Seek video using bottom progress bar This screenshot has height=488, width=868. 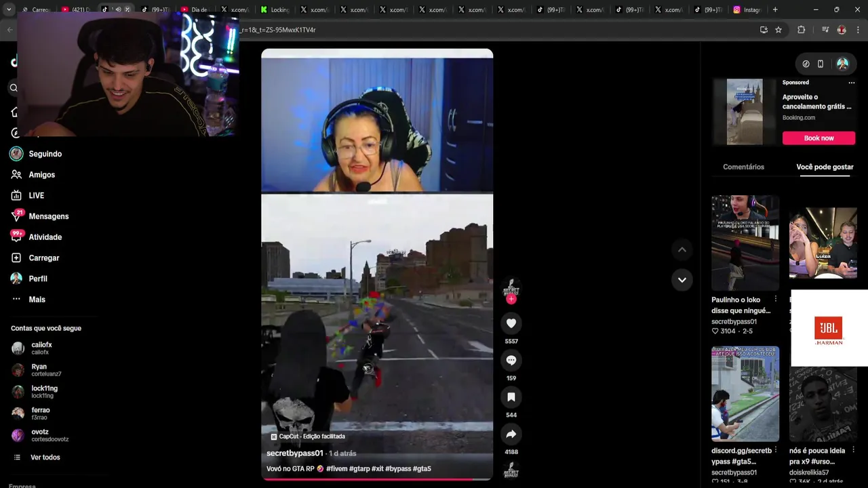(x=377, y=479)
